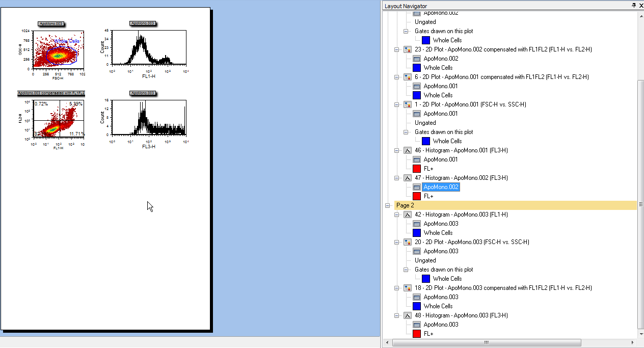Select '47 - Histogram - ApoMono.002 (FL3-H)' label
Image resolution: width=644 pixels, height=348 pixels.
461,178
